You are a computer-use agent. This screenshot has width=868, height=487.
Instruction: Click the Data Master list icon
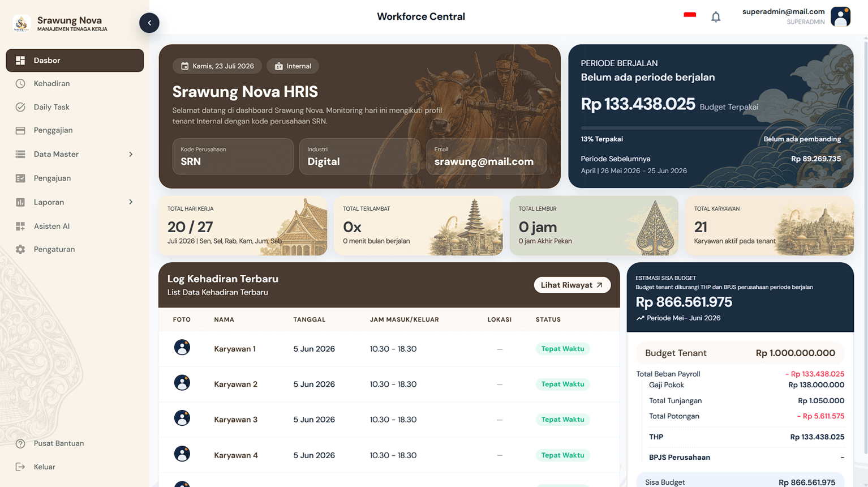pos(20,154)
